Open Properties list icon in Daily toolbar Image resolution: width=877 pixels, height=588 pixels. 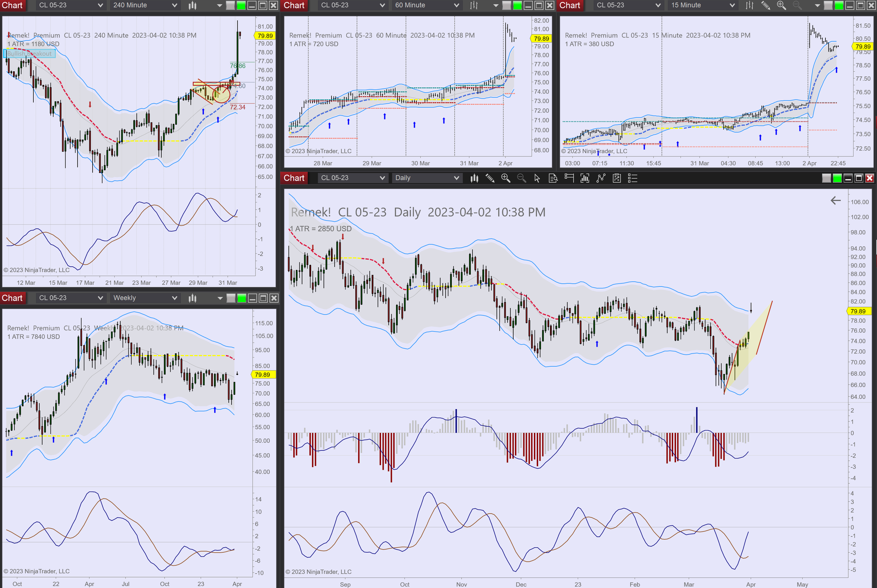(632, 178)
